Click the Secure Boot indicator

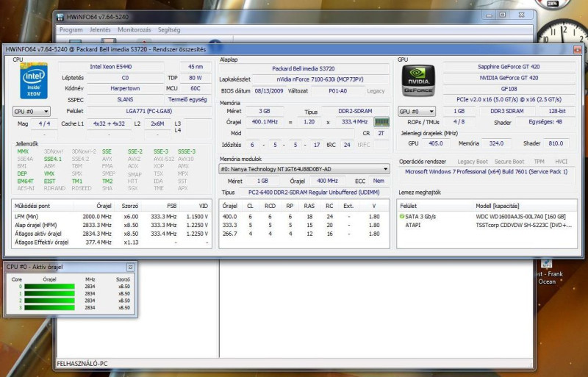click(509, 162)
